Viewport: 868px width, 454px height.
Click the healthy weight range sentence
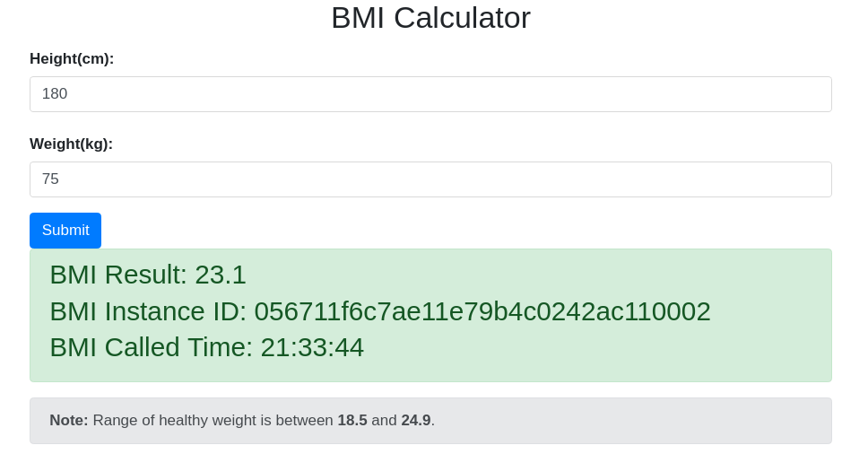pos(213,421)
